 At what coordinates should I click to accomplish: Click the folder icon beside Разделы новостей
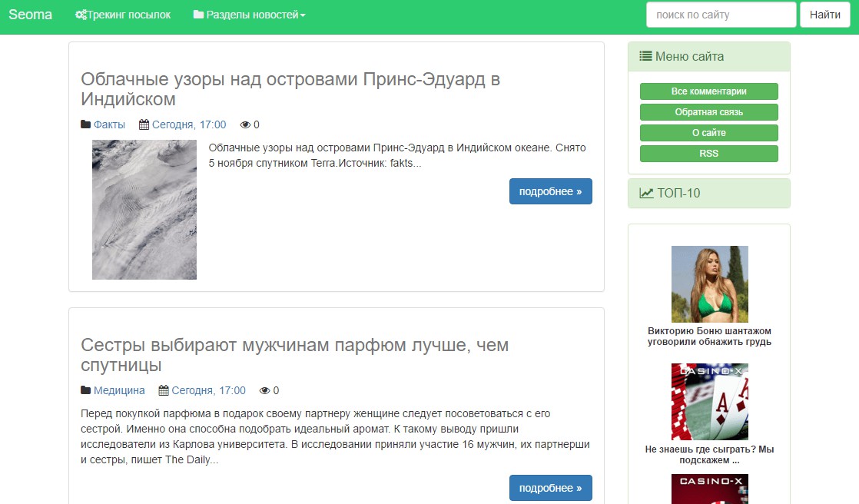click(x=198, y=15)
